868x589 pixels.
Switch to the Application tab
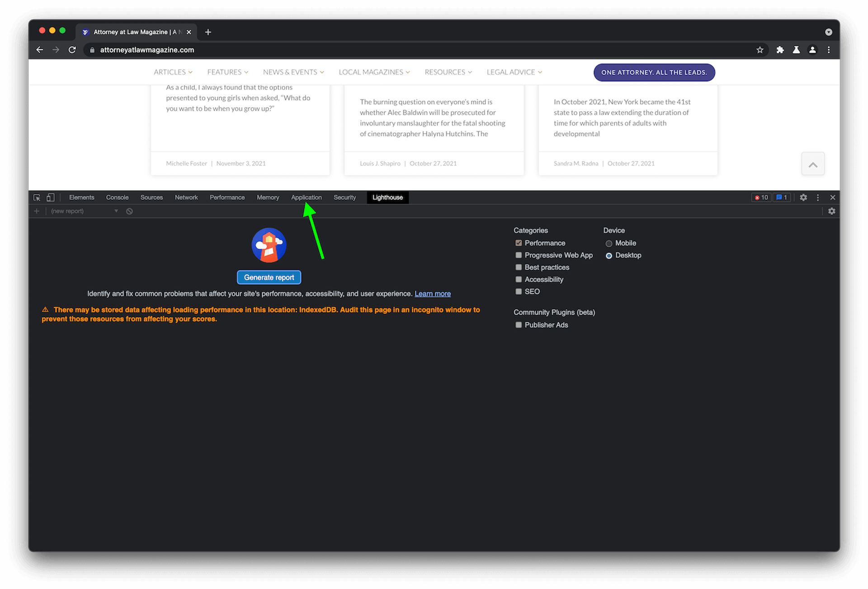tap(306, 198)
